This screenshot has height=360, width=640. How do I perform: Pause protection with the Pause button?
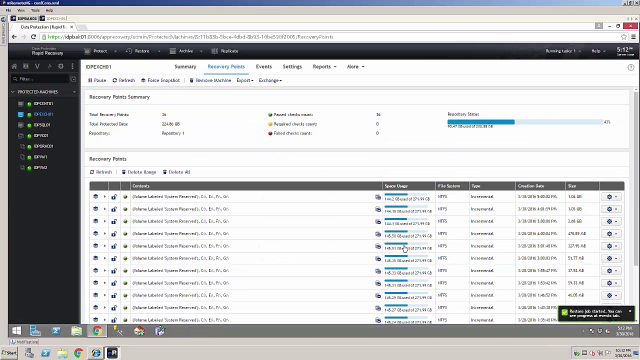click(x=97, y=80)
